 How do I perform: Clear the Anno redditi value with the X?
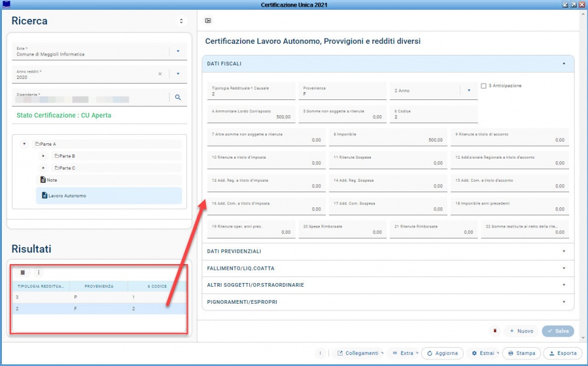pos(160,74)
